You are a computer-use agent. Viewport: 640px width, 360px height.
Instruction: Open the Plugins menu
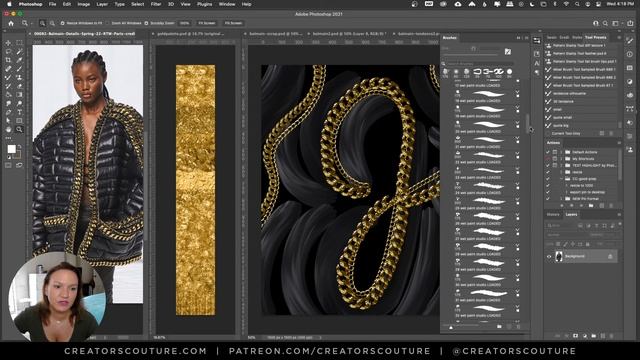click(x=204, y=4)
